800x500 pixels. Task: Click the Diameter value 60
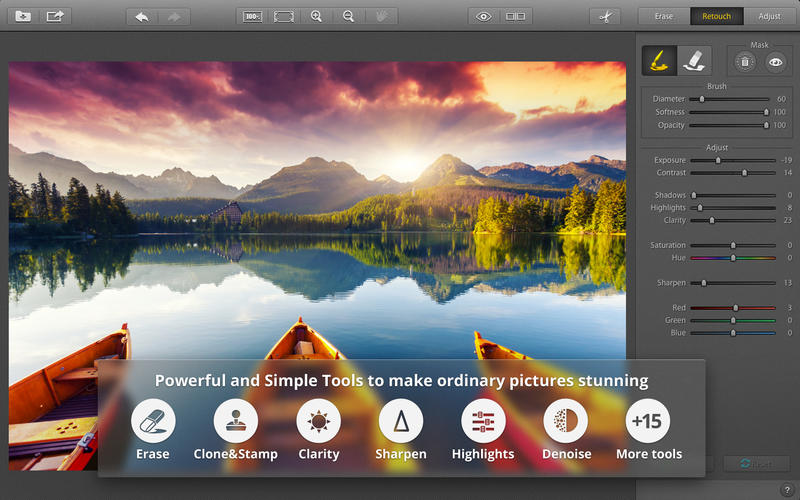[x=781, y=99]
